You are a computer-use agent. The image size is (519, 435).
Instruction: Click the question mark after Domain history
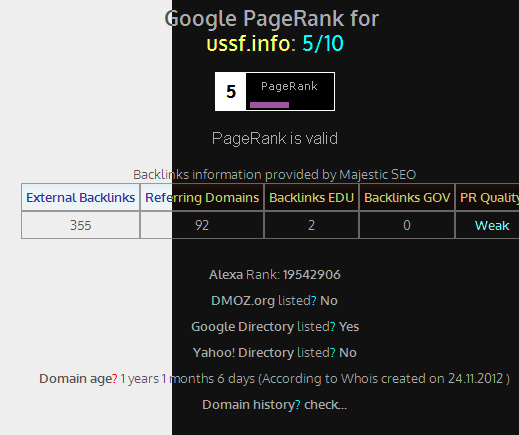(298, 405)
